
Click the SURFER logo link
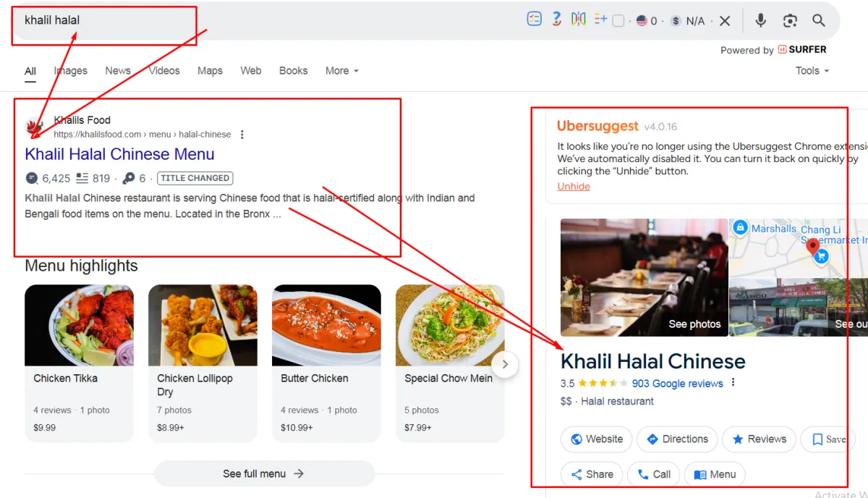tap(802, 50)
